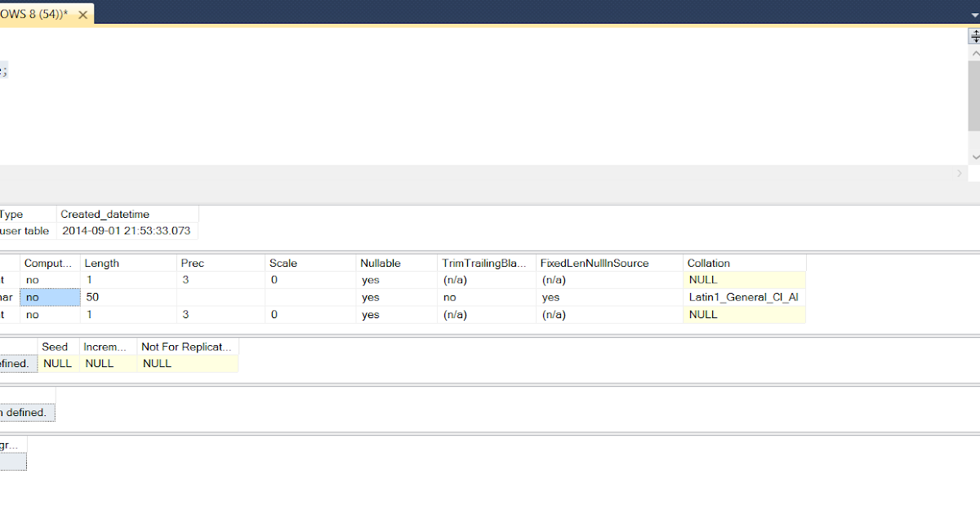The width and height of the screenshot is (980, 514).
Task: Click the scrollbar down arrow icon
Action: click(x=973, y=157)
